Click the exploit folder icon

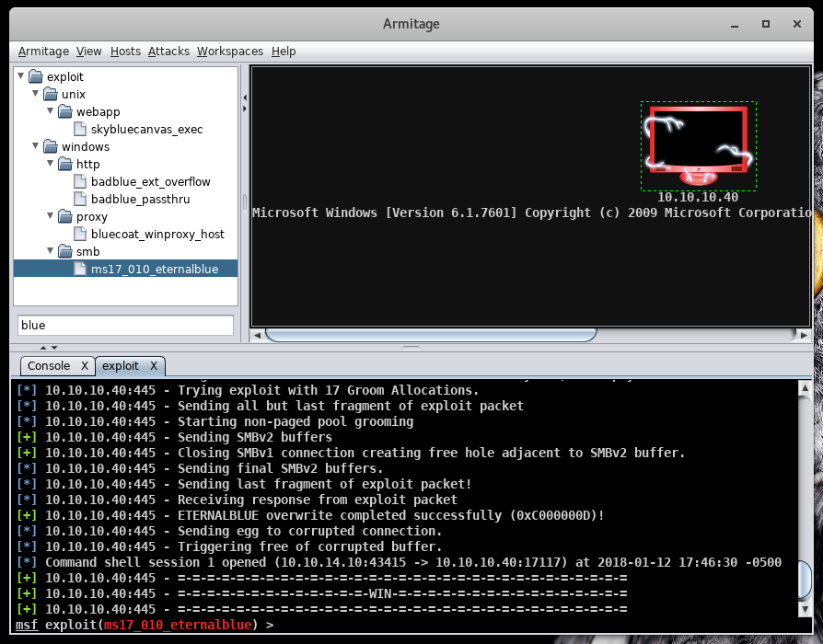(x=36, y=76)
